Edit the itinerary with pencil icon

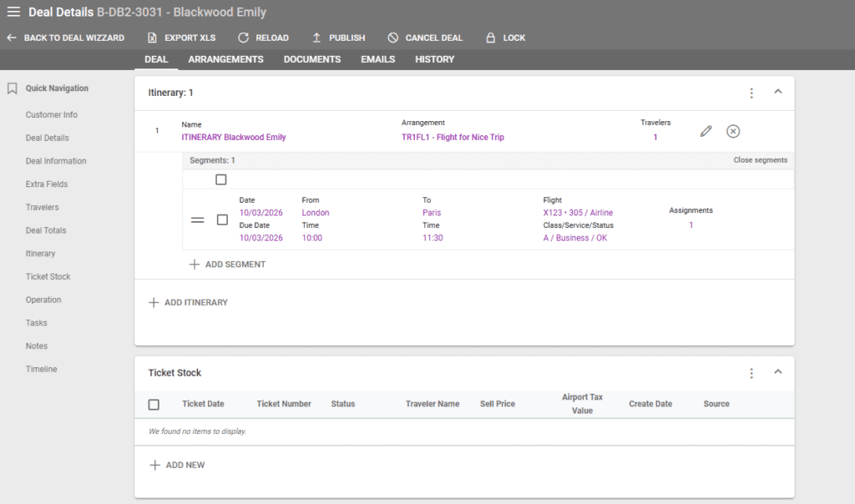coord(706,131)
